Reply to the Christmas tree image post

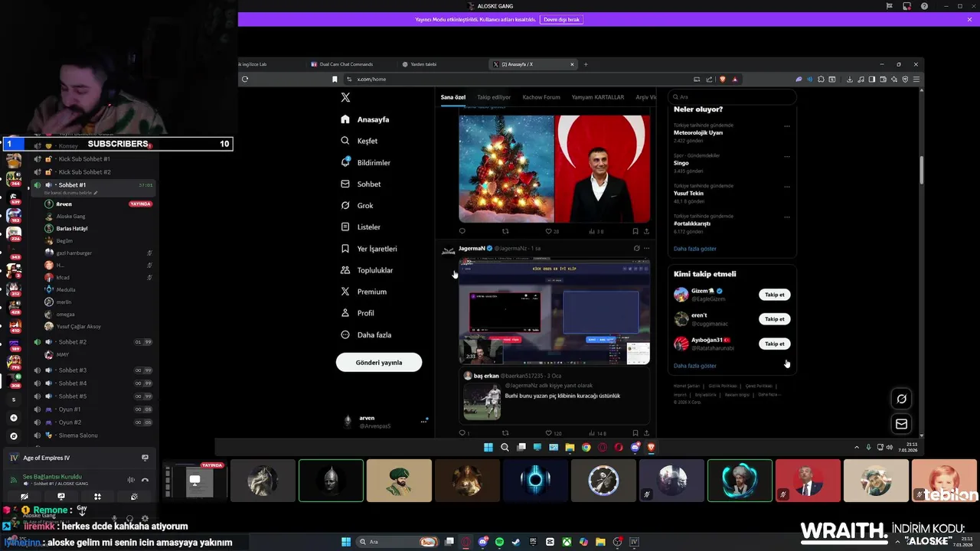click(462, 231)
